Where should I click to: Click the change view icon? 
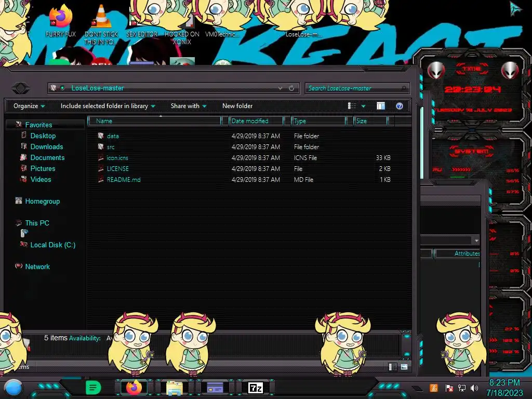352,106
